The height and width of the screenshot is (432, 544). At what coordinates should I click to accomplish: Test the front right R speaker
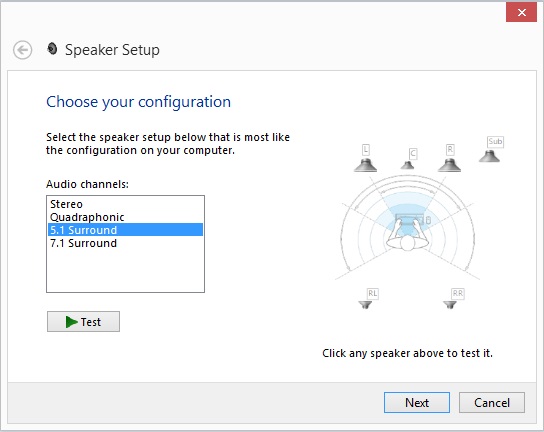[449, 165]
